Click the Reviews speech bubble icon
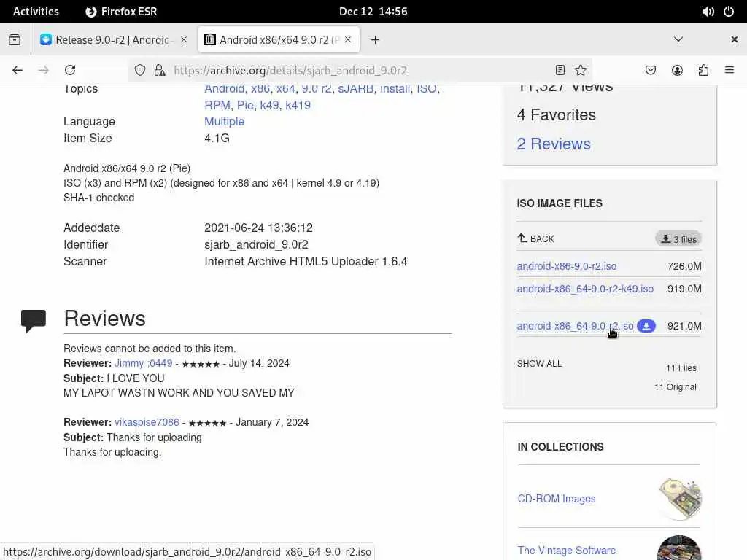Screen dimensions: 747x560 click(x=34, y=321)
